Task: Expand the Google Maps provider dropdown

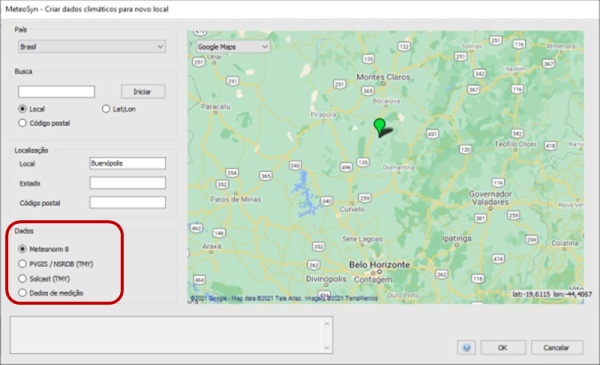Action: click(233, 47)
